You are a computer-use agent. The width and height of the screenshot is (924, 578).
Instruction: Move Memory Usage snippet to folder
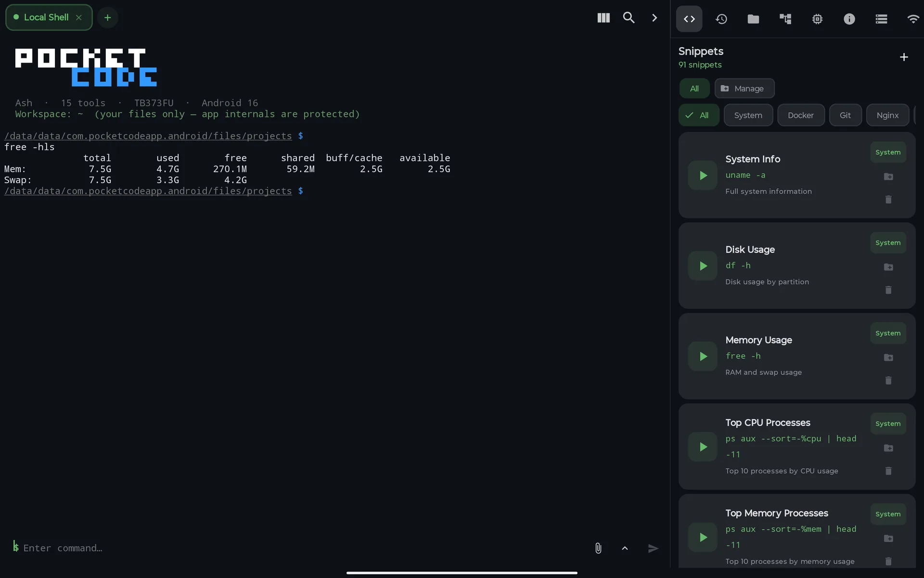click(888, 357)
